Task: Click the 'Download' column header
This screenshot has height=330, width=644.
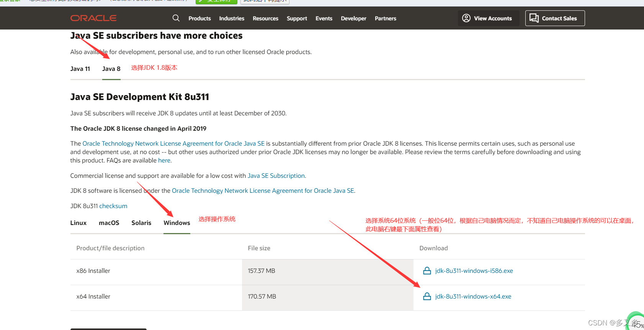Action: [x=433, y=248]
